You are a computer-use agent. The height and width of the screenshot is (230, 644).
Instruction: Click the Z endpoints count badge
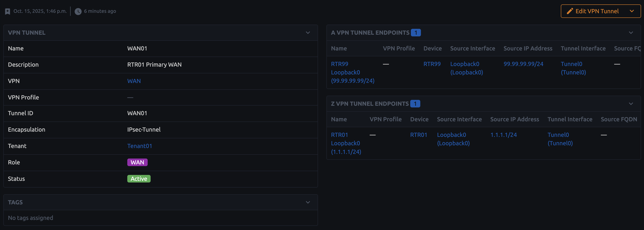[x=415, y=104]
